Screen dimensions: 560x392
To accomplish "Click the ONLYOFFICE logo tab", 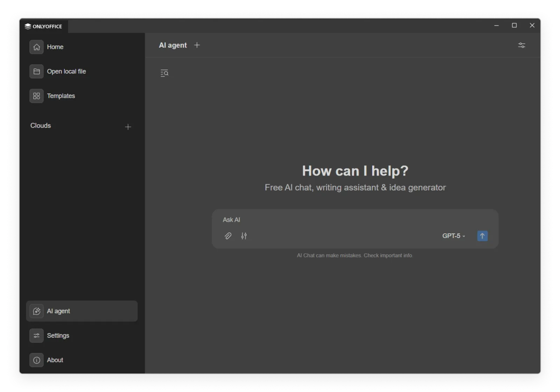I will (43, 26).
